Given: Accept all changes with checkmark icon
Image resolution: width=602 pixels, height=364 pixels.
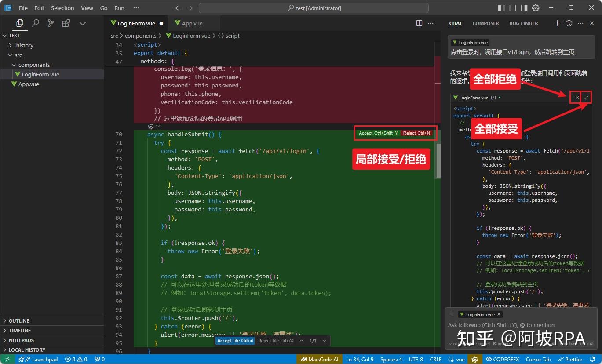Looking at the screenshot, I should (586, 98).
